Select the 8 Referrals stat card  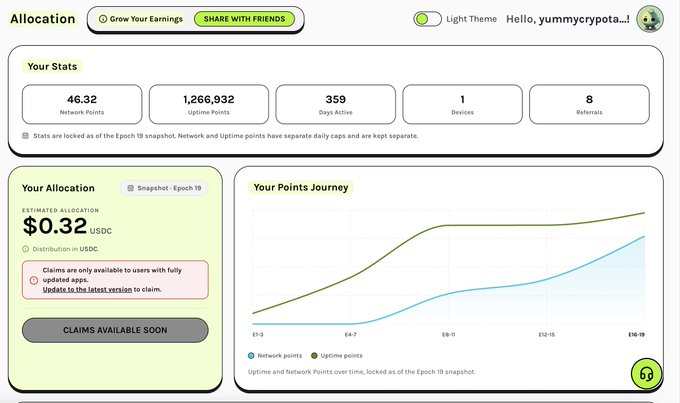click(x=589, y=105)
